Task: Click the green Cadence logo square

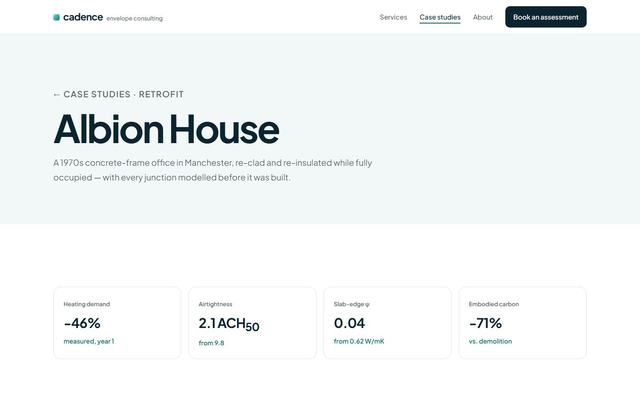Action: pyautogui.click(x=56, y=17)
